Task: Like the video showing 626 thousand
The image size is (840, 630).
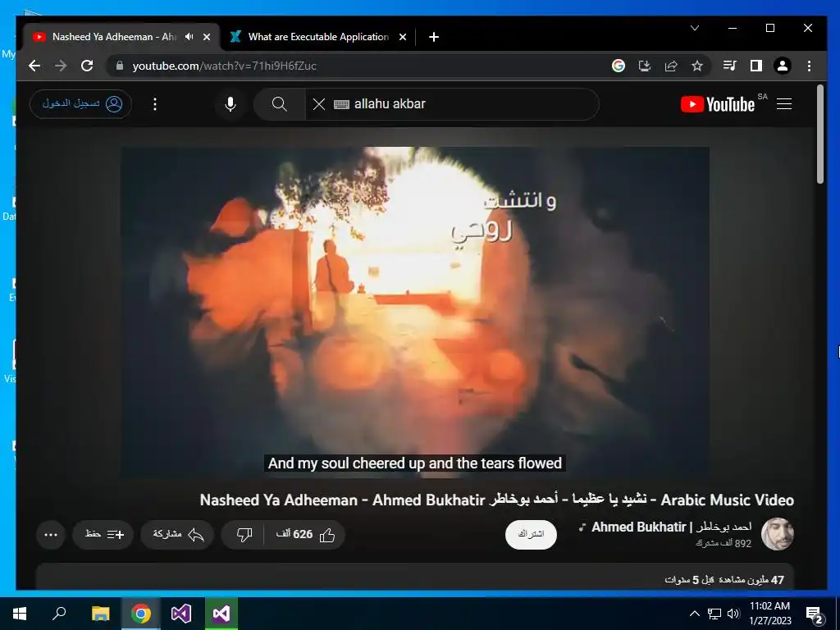Action: (x=305, y=534)
